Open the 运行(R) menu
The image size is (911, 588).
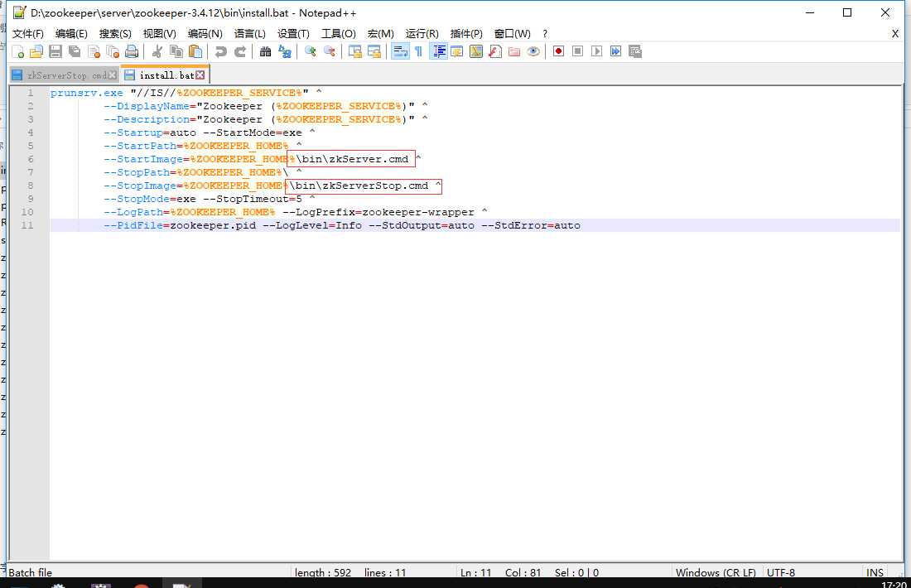pyautogui.click(x=422, y=34)
